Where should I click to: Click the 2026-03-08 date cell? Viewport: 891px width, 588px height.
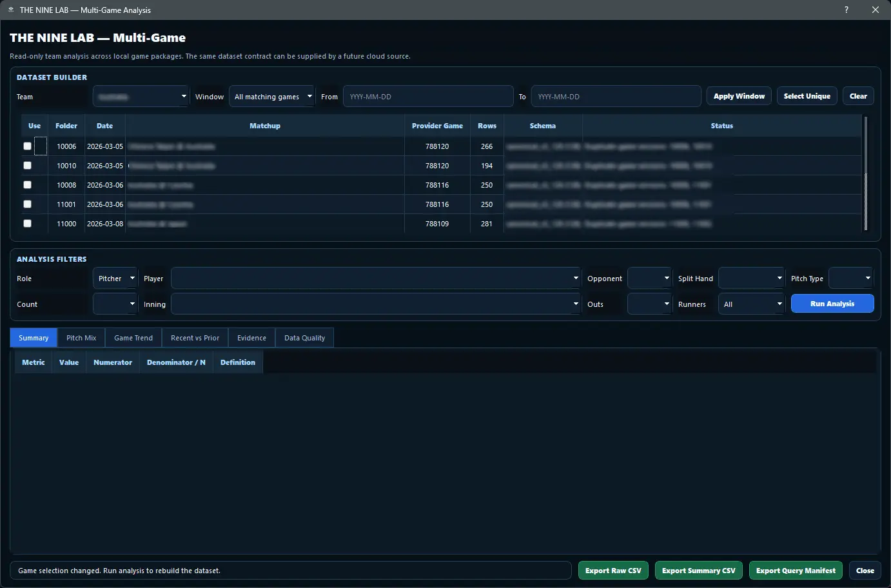pos(105,224)
